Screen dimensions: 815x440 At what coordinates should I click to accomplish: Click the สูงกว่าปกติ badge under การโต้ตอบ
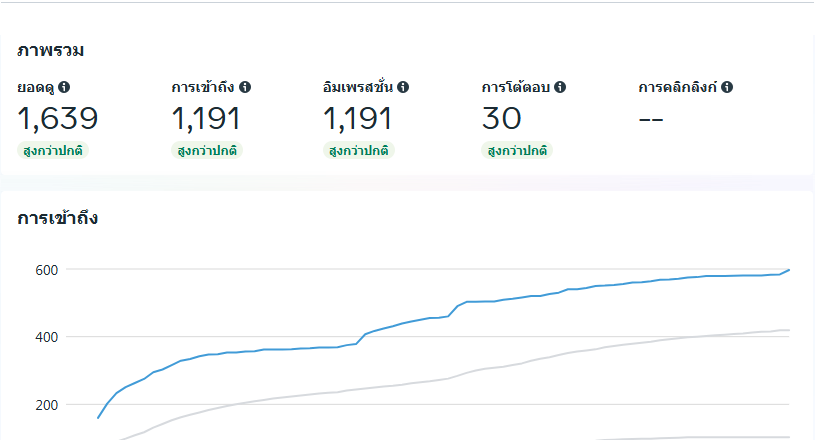pyautogui.click(x=517, y=151)
